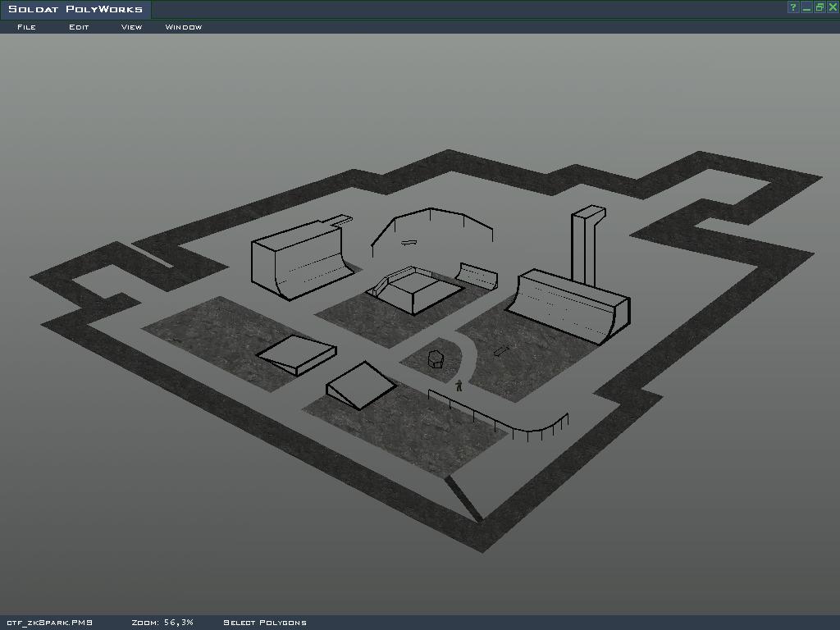Select the tall chimney tower polygon
The width and height of the screenshot is (840, 630).
click(586, 246)
